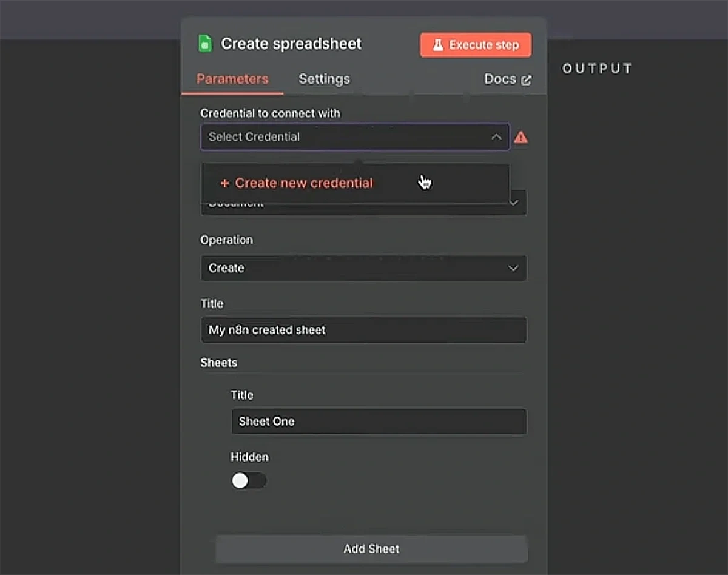Image resolution: width=728 pixels, height=575 pixels.
Task: Click the red warning triangle by the credential field
Action: 521,138
